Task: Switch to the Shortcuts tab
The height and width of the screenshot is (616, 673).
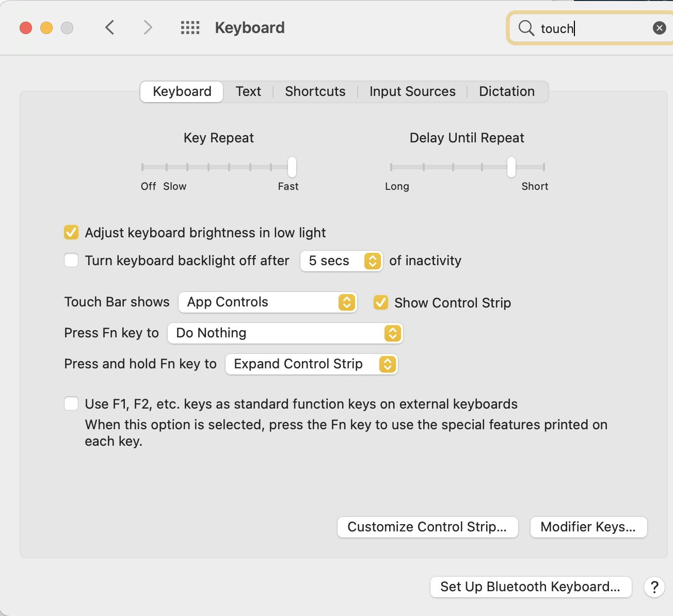Action: coord(315,92)
